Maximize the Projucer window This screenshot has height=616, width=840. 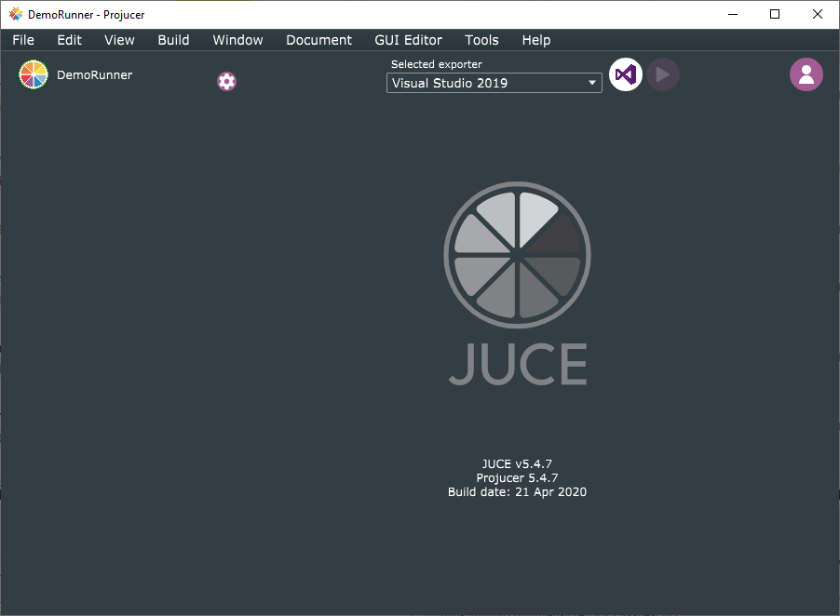(x=775, y=15)
